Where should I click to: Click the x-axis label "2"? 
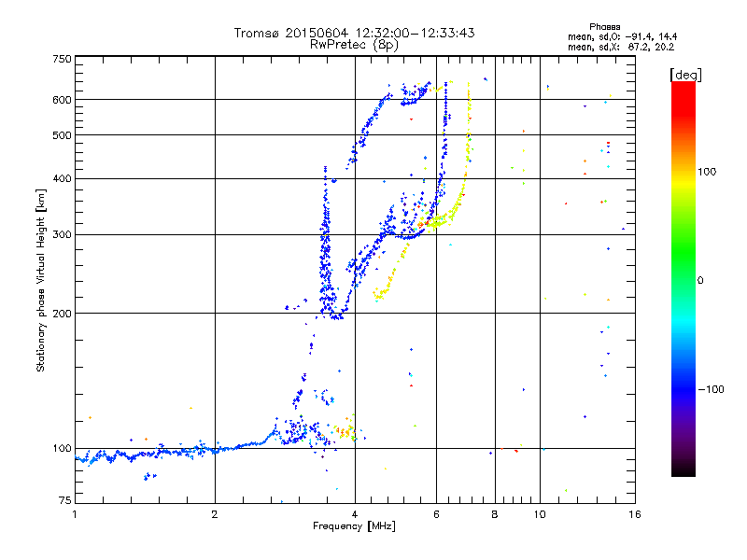pos(215,514)
